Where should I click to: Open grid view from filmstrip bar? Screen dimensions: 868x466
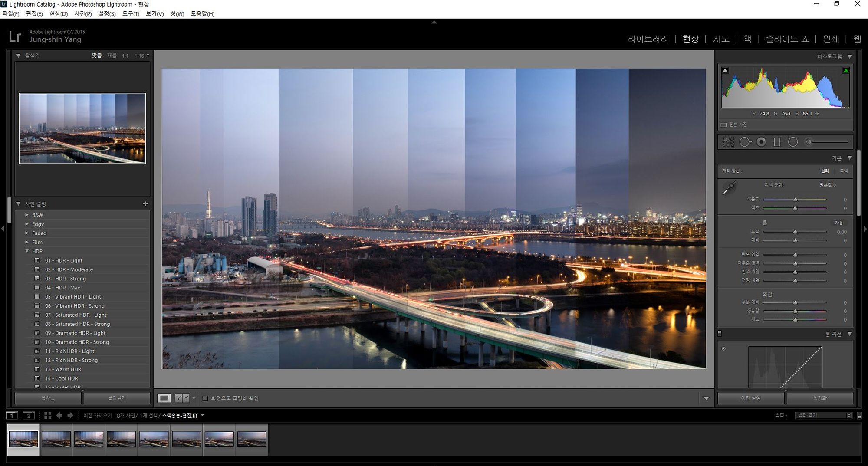[48, 415]
